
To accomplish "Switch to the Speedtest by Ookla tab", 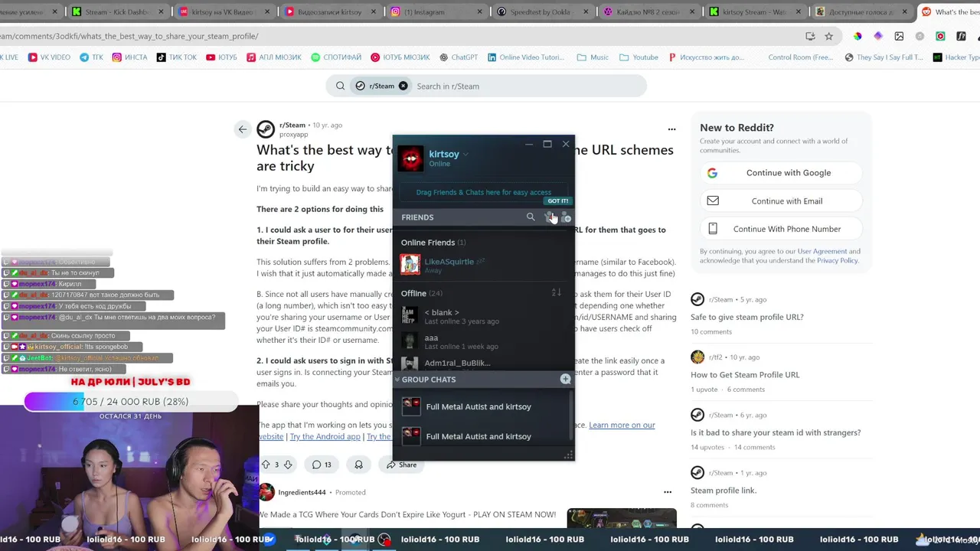I will click(x=542, y=11).
